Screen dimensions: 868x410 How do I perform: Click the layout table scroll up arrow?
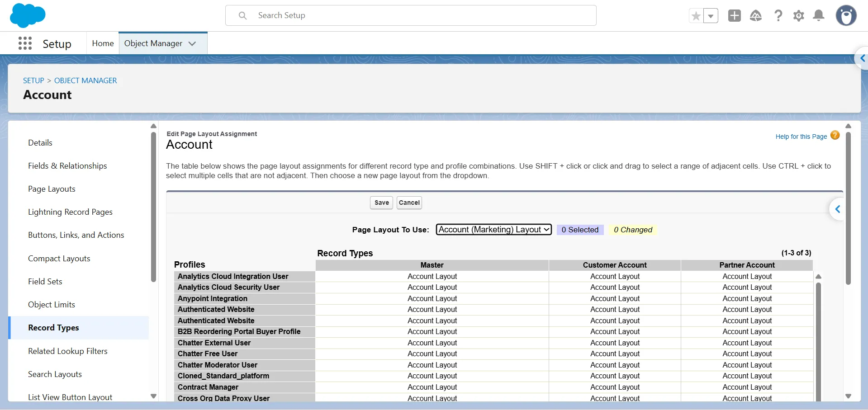click(x=818, y=277)
